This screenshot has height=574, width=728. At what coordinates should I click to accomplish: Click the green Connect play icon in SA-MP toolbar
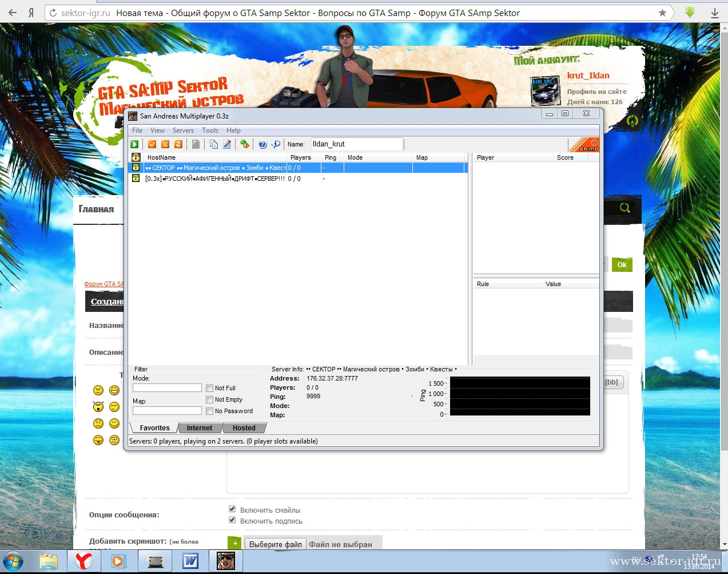[x=134, y=144]
